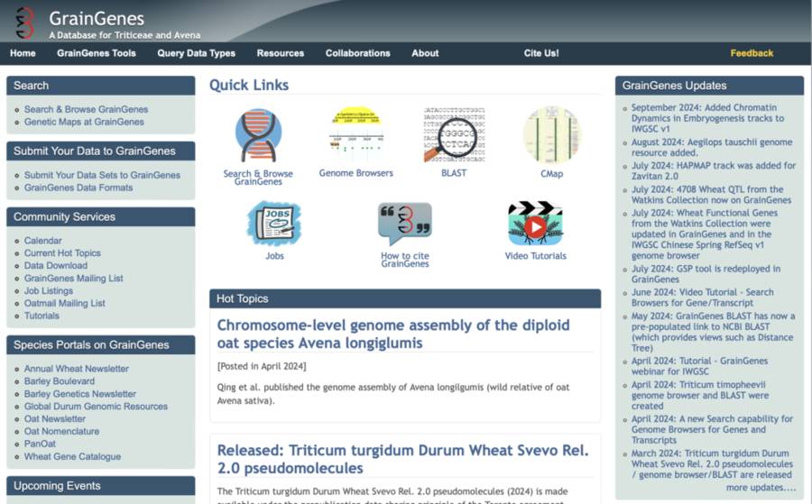
Task: Open Oat Newsletter link
Action: 54,418
